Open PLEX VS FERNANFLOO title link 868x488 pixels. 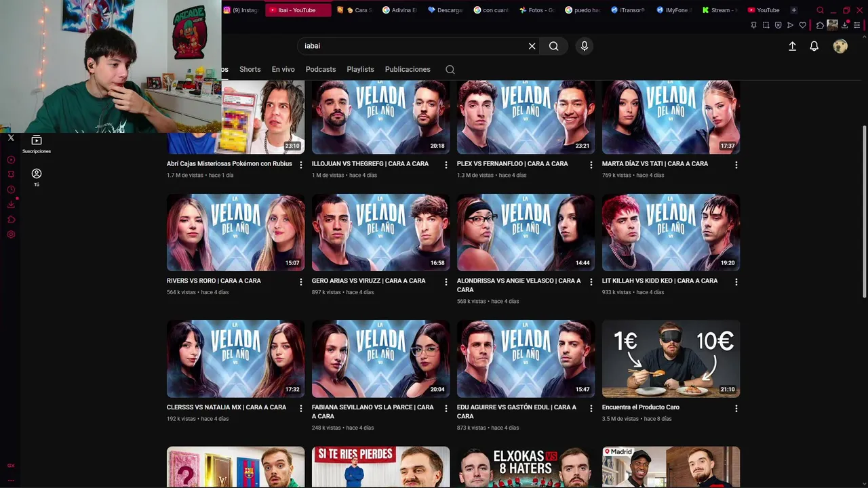coord(513,163)
